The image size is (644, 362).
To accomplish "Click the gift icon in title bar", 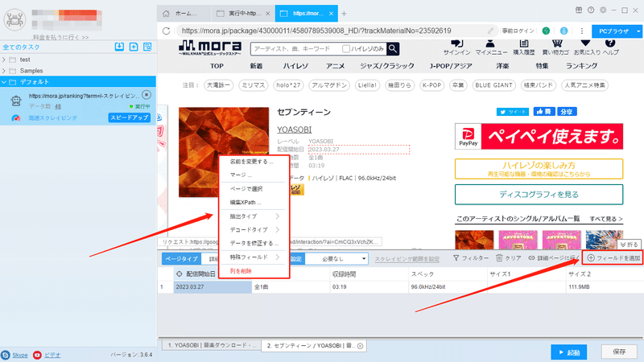I will (x=578, y=10).
